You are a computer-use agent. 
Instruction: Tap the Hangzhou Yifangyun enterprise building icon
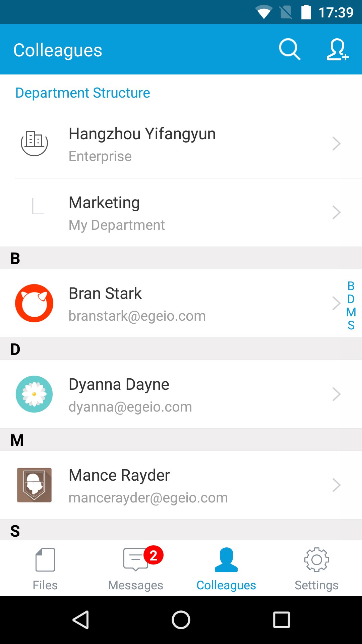point(34,143)
